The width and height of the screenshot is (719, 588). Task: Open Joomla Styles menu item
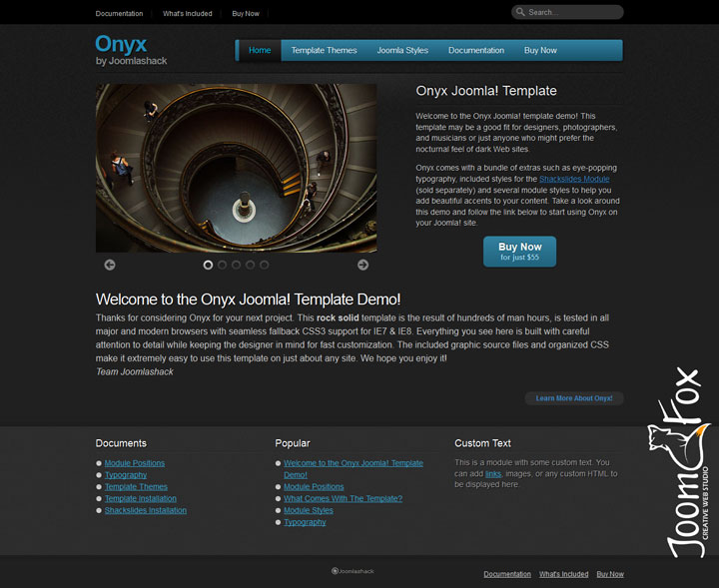pos(402,50)
